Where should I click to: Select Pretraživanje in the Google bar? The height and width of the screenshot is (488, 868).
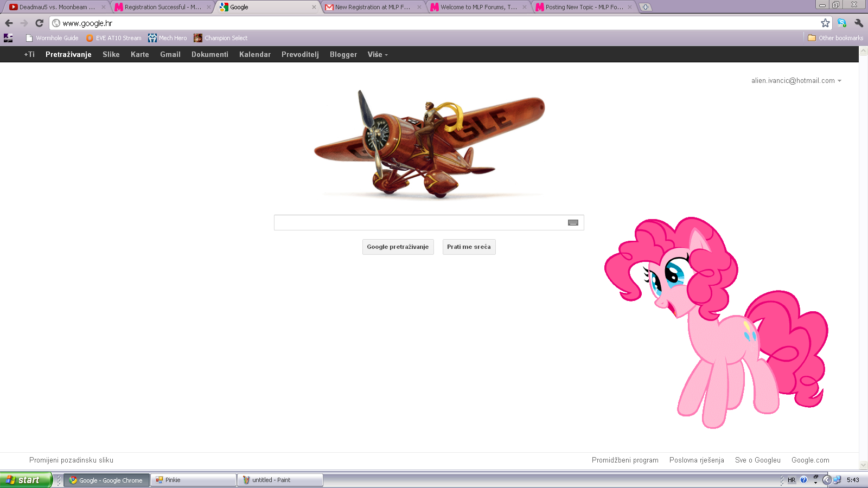click(68, 54)
